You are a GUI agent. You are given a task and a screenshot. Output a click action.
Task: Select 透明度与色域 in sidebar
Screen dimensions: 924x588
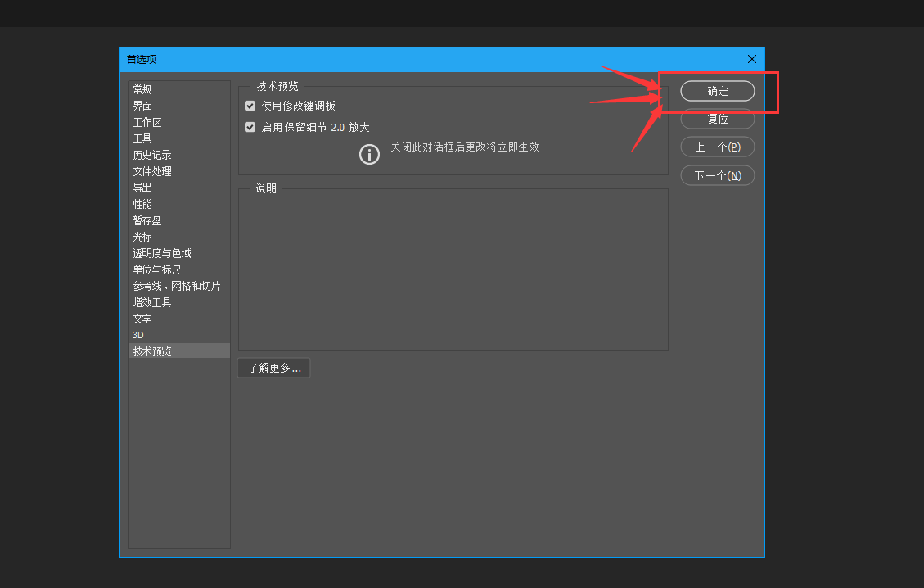point(179,253)
